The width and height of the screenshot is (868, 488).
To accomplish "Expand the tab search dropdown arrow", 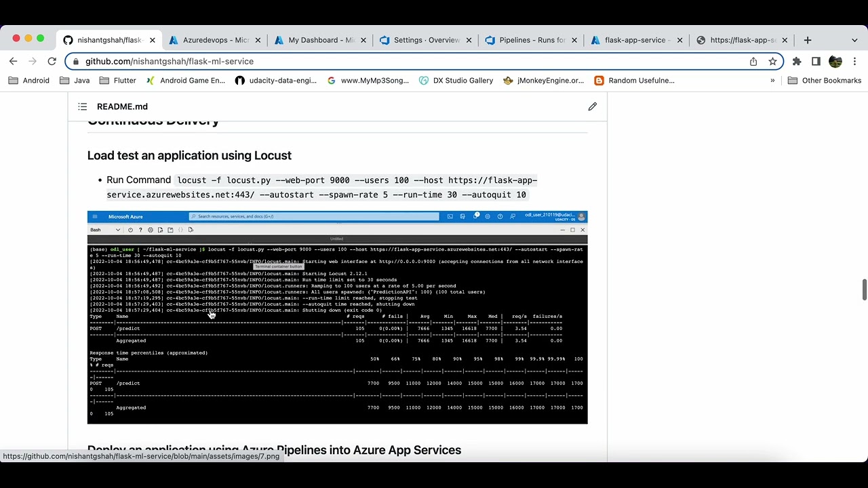I will pos(854,40).
